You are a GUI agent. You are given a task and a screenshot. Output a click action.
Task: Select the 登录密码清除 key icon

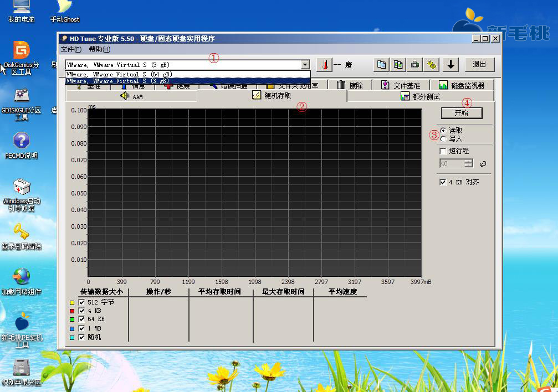click(x=22, y=236)
